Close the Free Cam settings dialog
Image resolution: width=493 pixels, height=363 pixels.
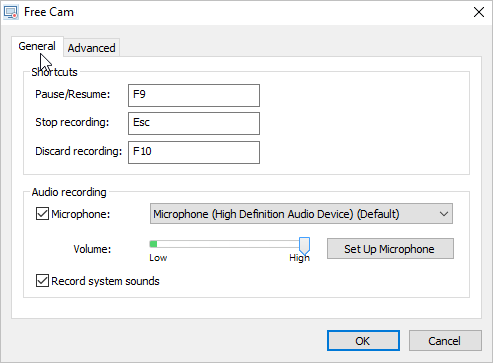(x=479, y=12)
